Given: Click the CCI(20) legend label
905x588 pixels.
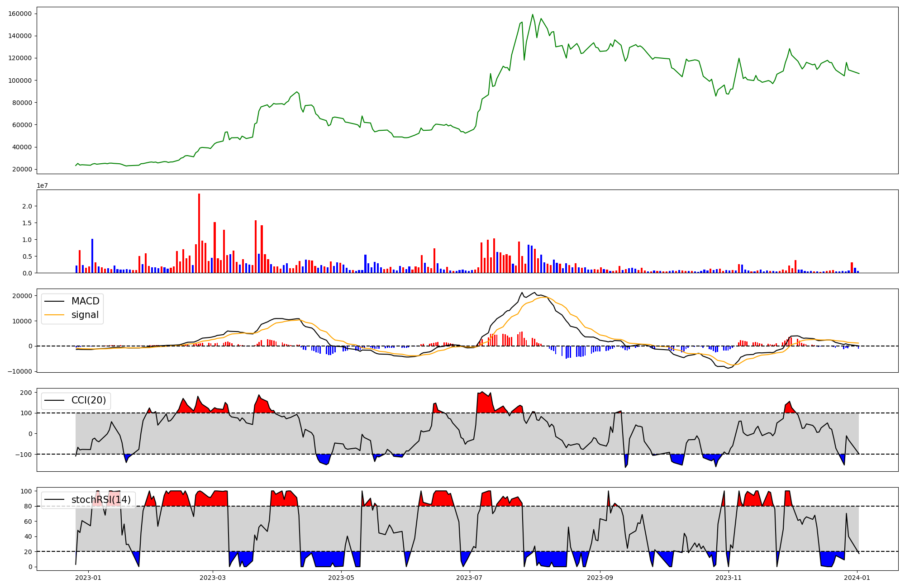Looking at the screenshot, I should [89, 400].
